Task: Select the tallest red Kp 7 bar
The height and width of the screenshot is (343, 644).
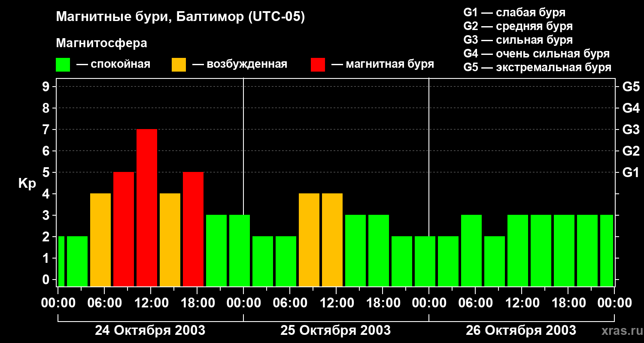Action: click(147, 208)
